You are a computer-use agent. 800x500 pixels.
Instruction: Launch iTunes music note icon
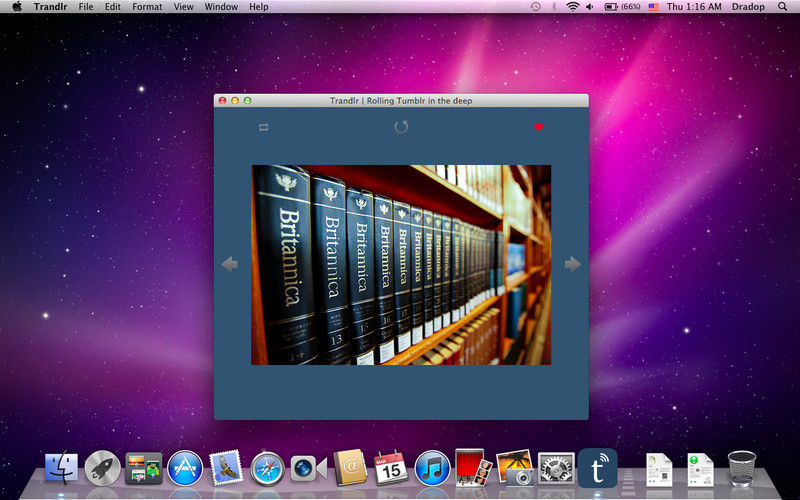tap(432, 468)
